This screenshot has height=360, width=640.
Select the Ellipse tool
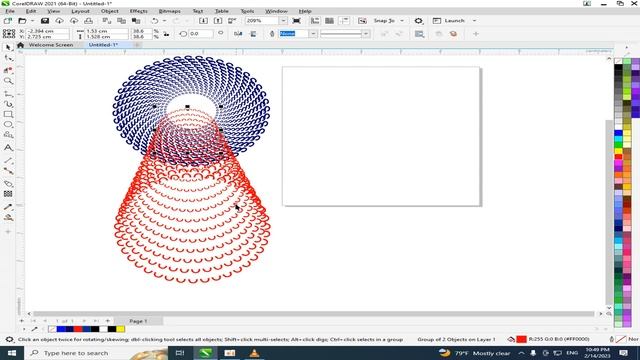point(8,124)
